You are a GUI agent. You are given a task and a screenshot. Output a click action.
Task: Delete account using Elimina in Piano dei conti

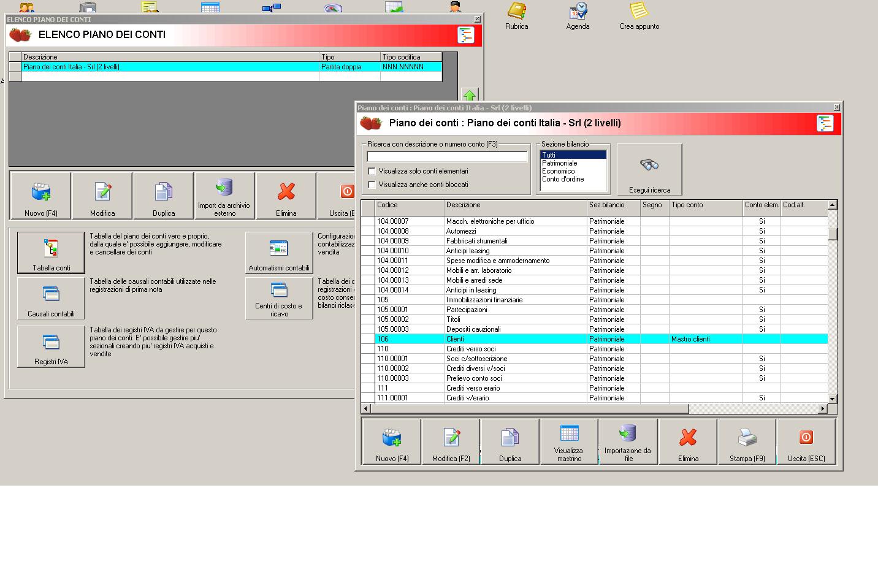[x=688, y=441]
